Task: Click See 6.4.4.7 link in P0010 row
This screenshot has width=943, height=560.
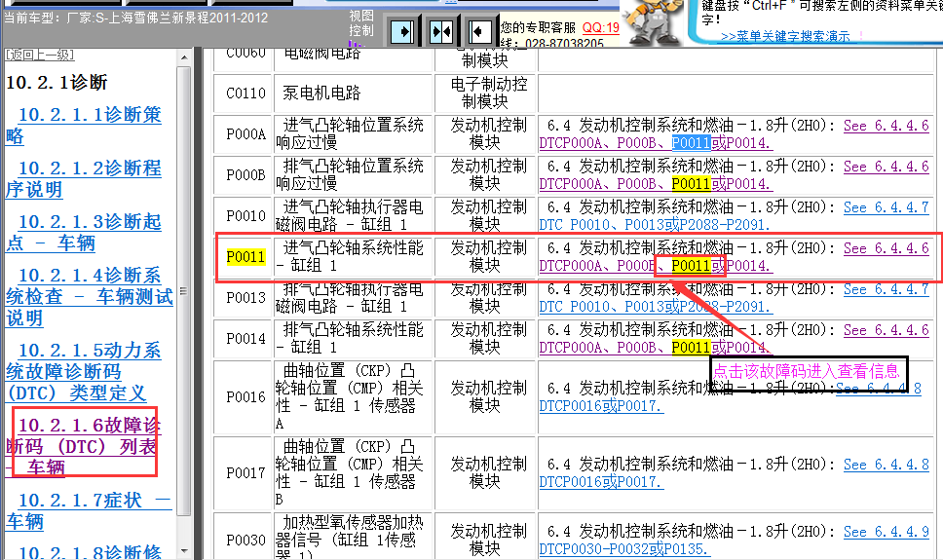Action: [886, 207]
